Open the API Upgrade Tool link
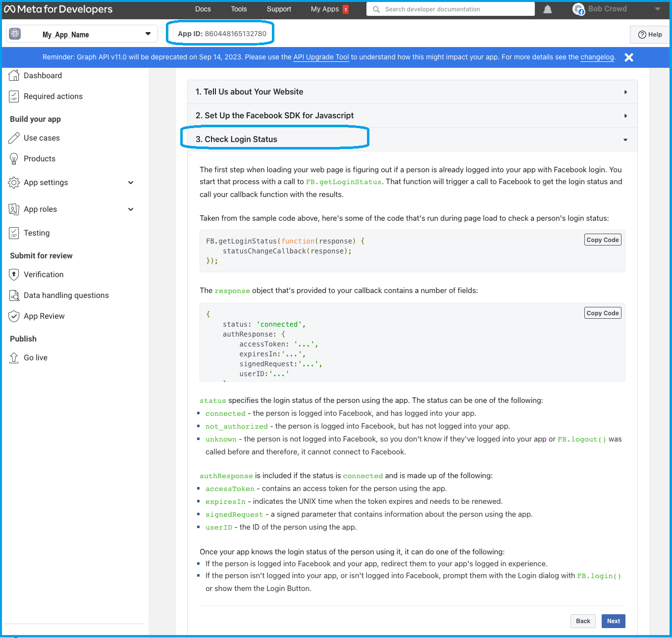Screen dimensions: 672x638 point(321,57)
